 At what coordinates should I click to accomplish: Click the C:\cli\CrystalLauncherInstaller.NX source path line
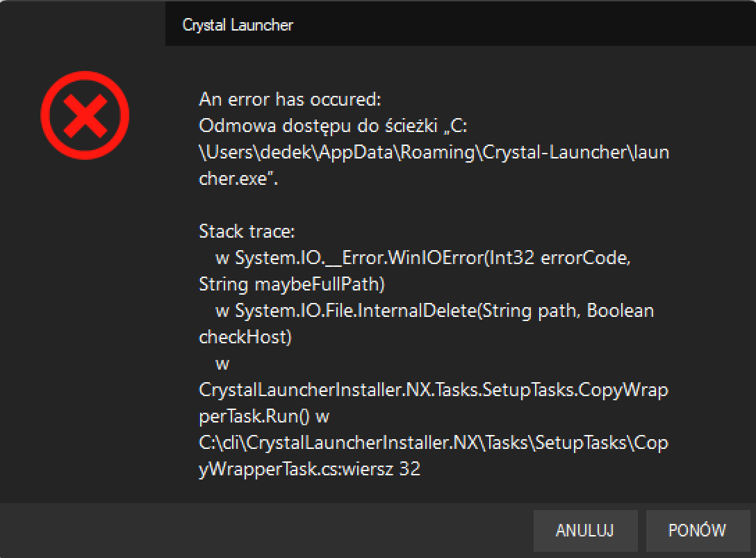pyautogui.click(x=434, y=443)
